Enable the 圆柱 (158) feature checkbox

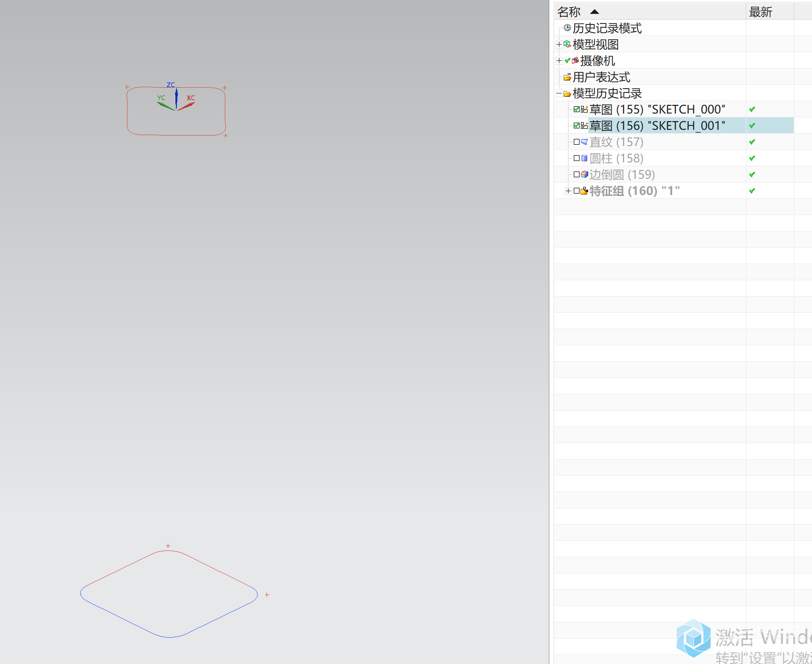tap(577, 158)
